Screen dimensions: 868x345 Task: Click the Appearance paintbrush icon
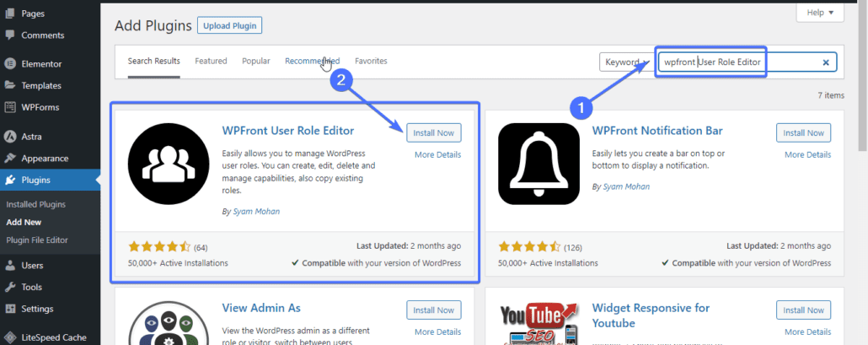9,158
